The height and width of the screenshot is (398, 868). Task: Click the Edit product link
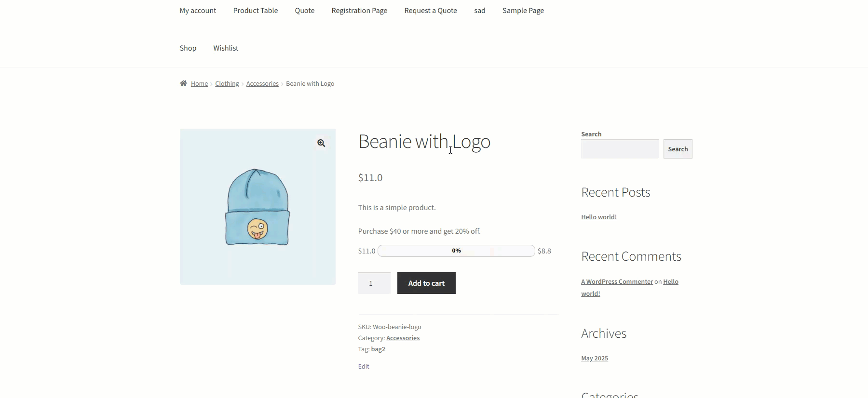click(364, 367)
